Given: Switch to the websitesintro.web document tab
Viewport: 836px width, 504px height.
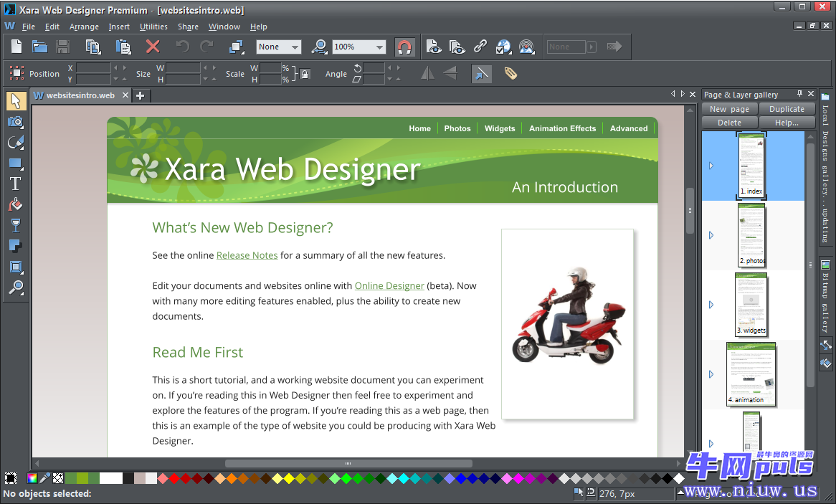Looking at the screenshot, I should point(80,95).
